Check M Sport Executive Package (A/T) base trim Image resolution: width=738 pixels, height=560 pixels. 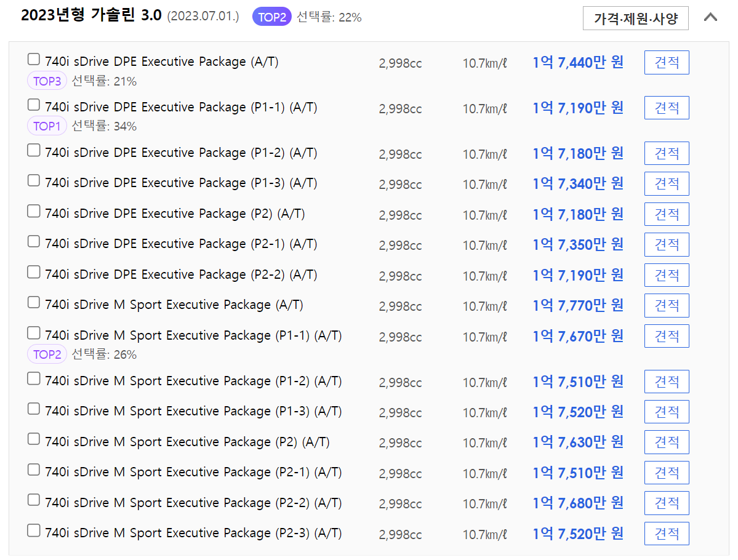pos(33,302)
